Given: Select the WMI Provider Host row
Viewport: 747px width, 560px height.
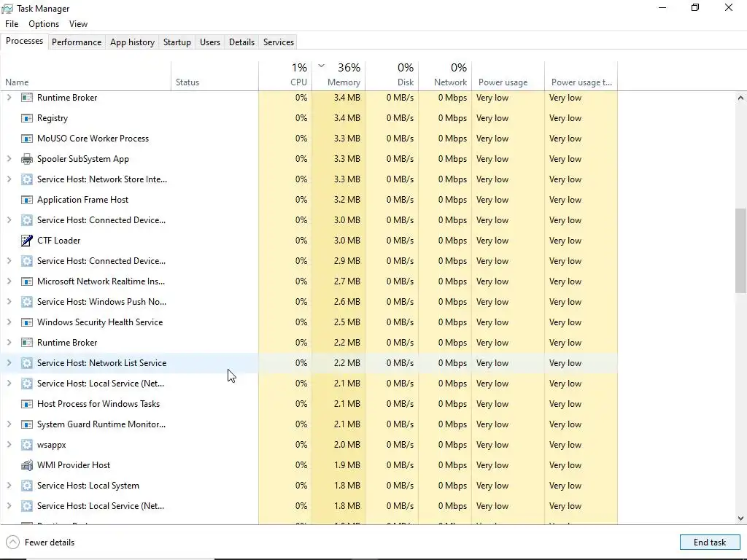Looking at the screenshot, I should click(x=309, y=465).
